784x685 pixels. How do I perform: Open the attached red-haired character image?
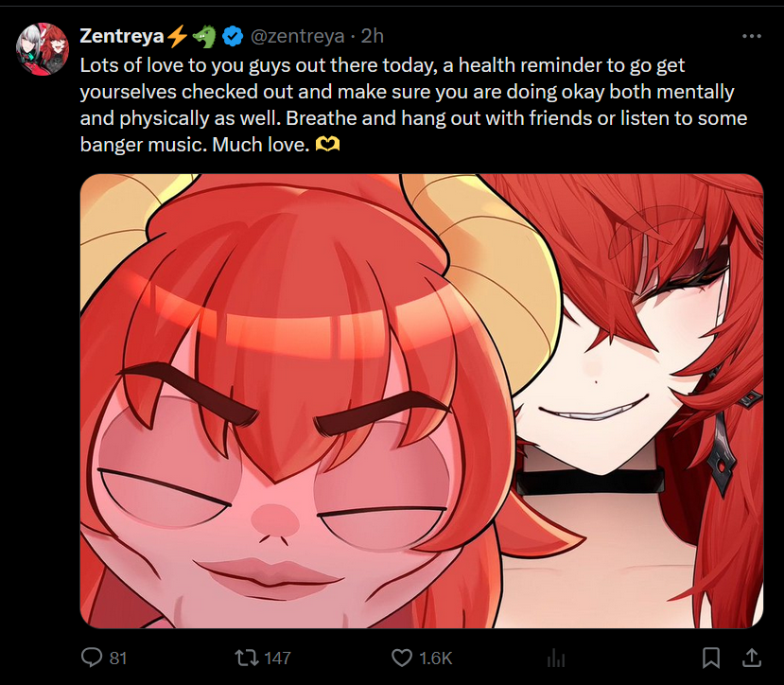[422, 401]
